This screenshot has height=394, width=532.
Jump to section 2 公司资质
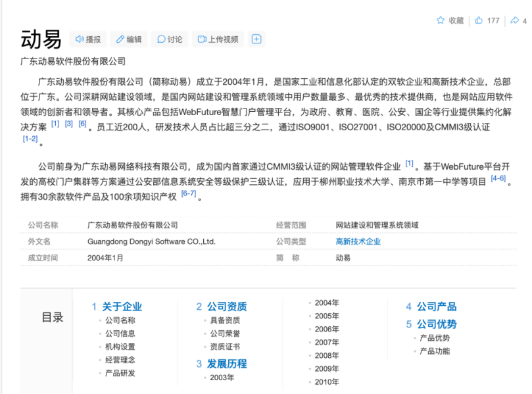click(227, 307)
